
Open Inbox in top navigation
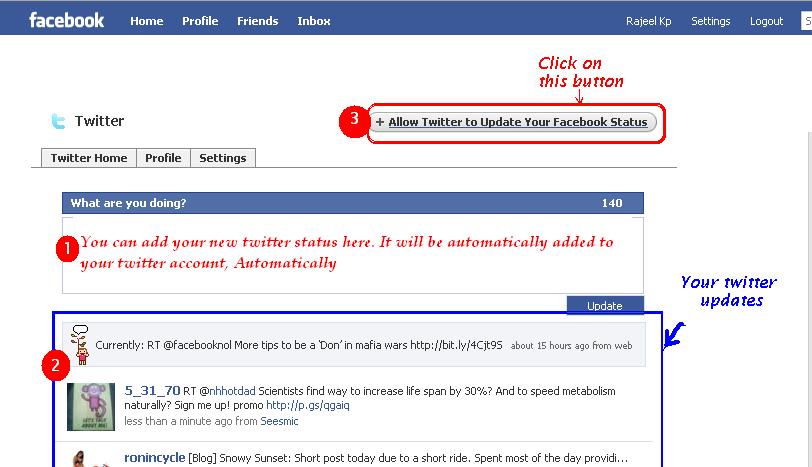tap(314, 21)
